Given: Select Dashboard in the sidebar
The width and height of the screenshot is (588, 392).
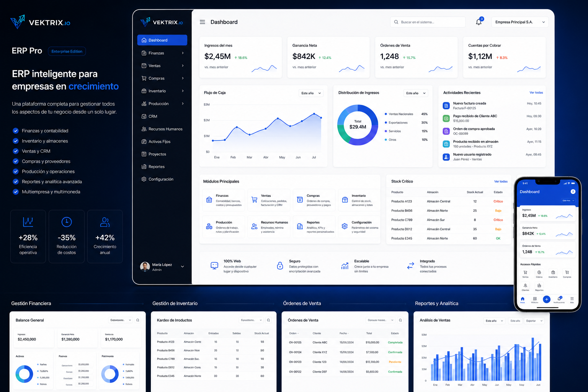Looking at the screenshot, I should click(x=162, y=40).
